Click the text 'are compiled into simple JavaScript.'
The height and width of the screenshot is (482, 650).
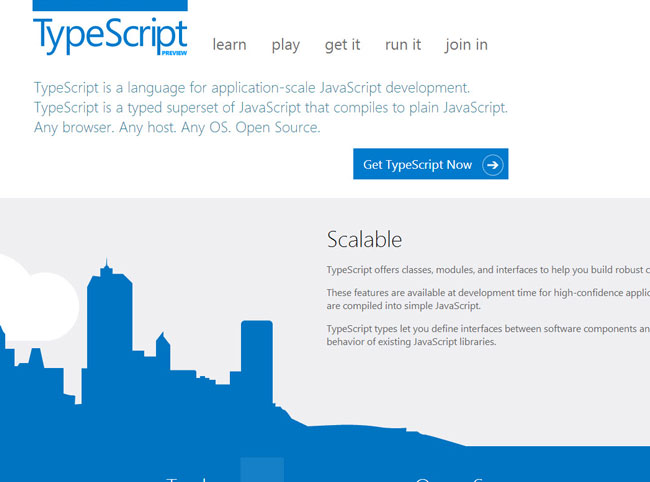pos(404,306)
